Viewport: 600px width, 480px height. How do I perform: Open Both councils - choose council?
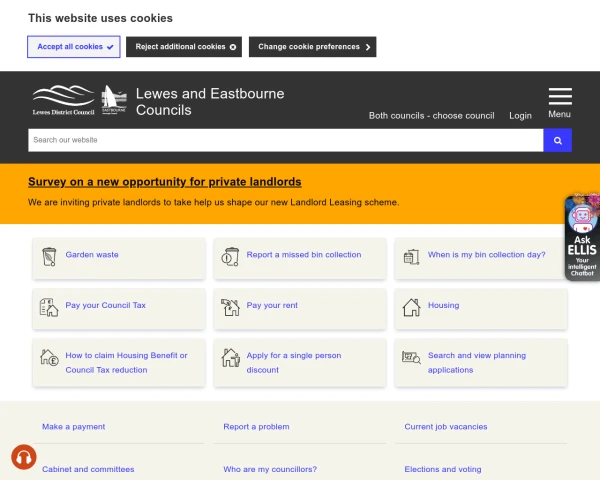(x=431, y=116)
